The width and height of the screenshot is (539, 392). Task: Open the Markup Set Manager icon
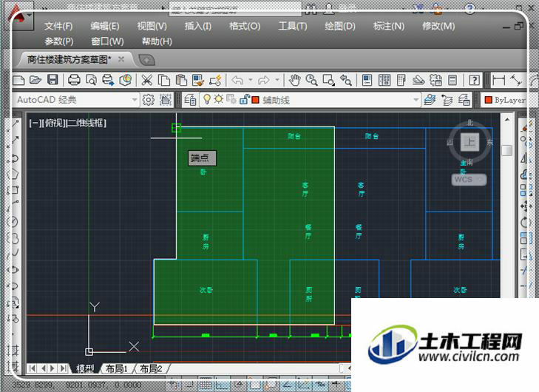click(x=435, y=81)
